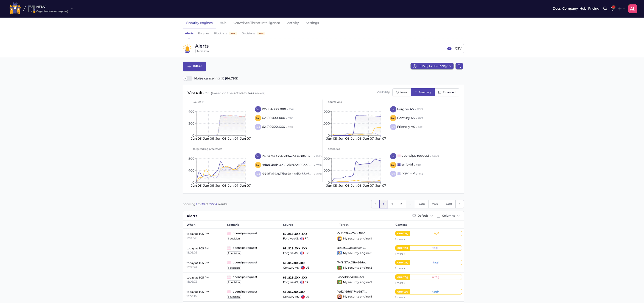Set Visualizer visibility to Summary
This screenshot has width=644, height=303.
coord(423,92)
